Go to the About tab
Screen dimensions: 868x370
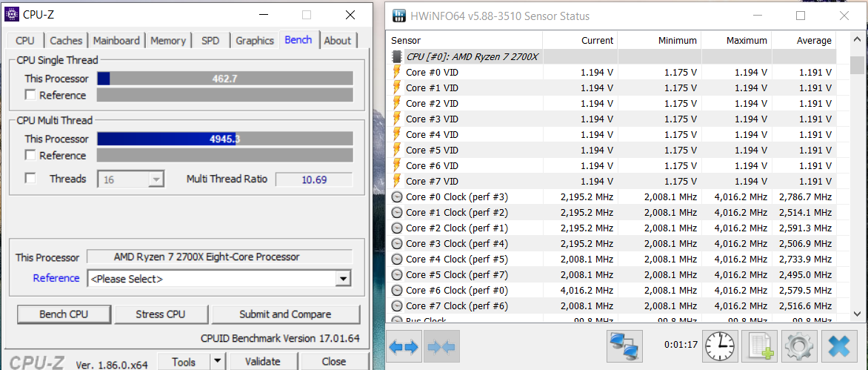tap(337, 41)
